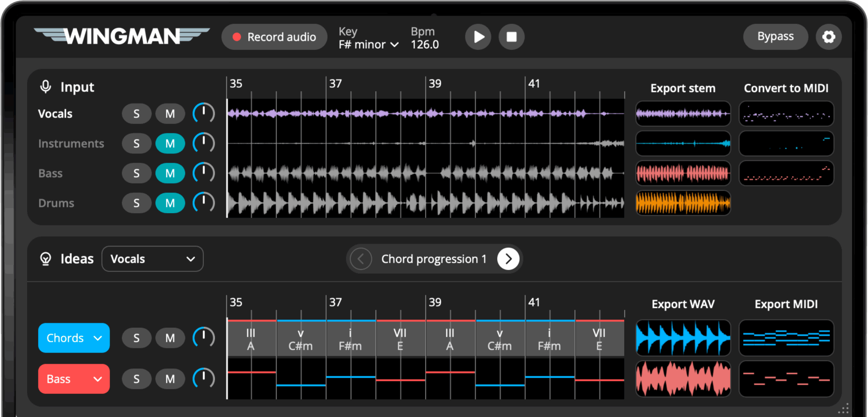Edit the Bpm value 126.0

425,44
